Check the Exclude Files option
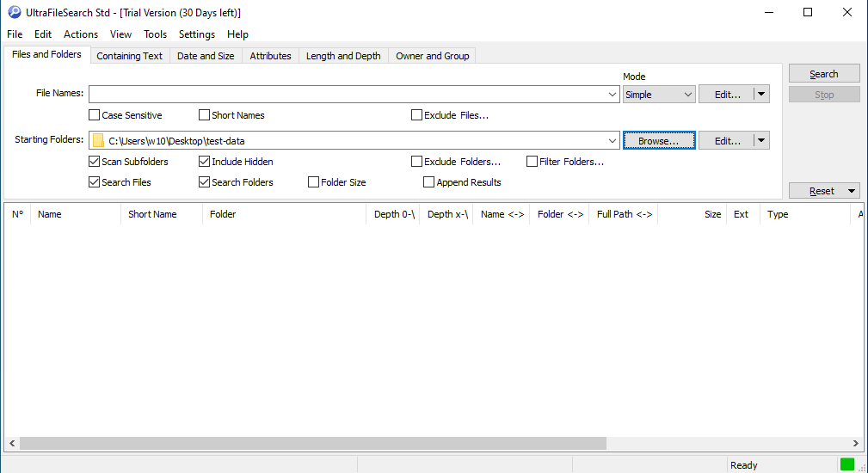 [417, 115]
